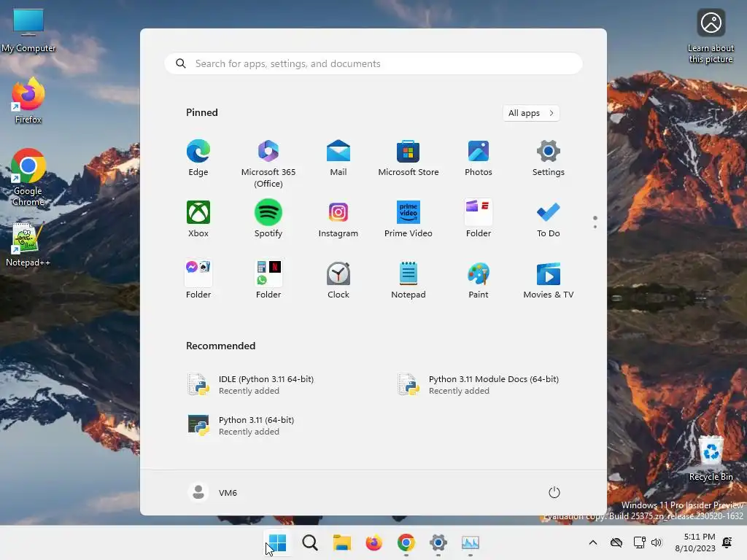Select the Firefox desktop shortcut
The width and height of the screenshot is (747, 560).
[x=28, y=101]
